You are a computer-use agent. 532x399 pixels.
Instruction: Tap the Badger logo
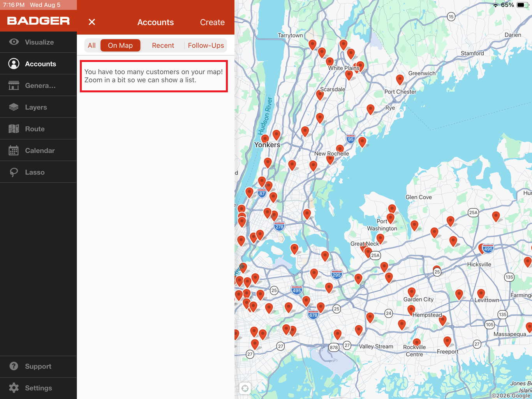pyautogui.click(x=38, y=21)
